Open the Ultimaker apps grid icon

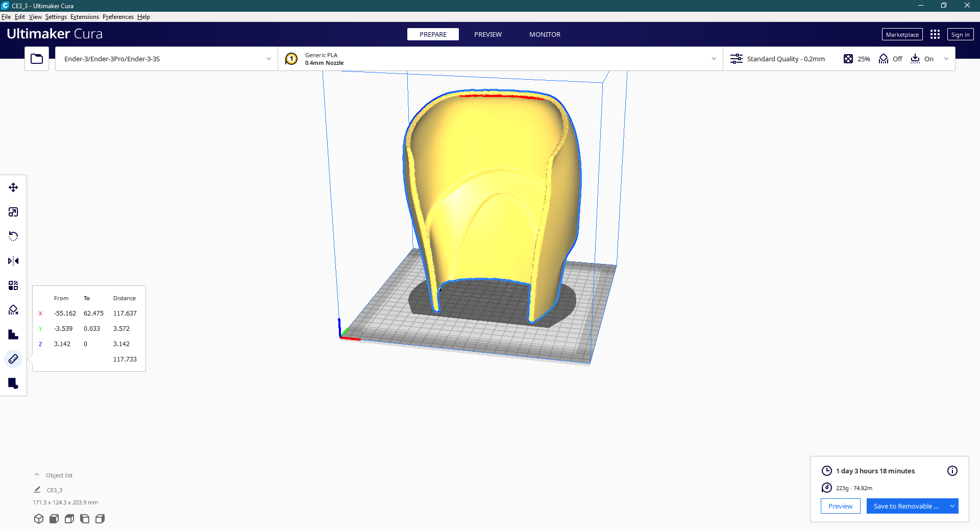[x=935, y=34]
